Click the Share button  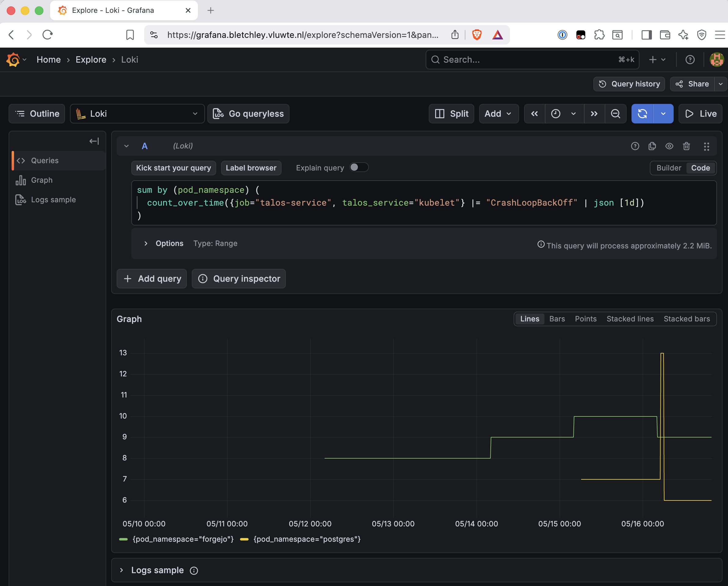[x=692, y=84]
